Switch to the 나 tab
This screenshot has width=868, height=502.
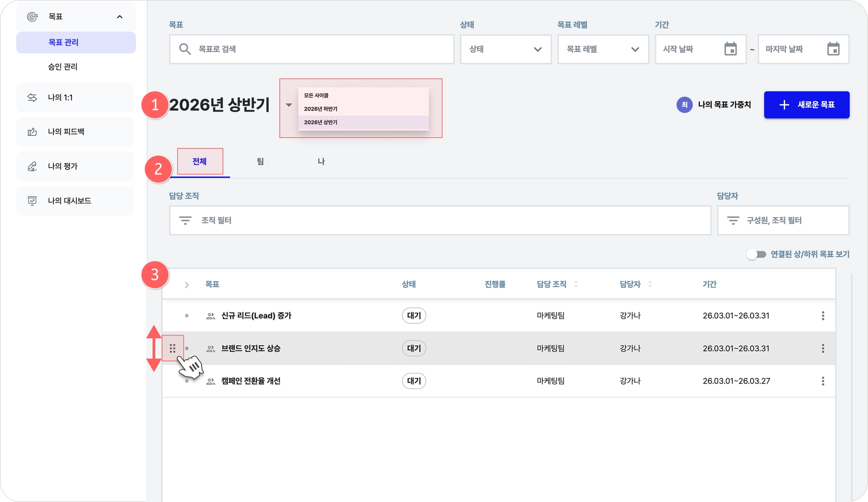coord(321,162)
